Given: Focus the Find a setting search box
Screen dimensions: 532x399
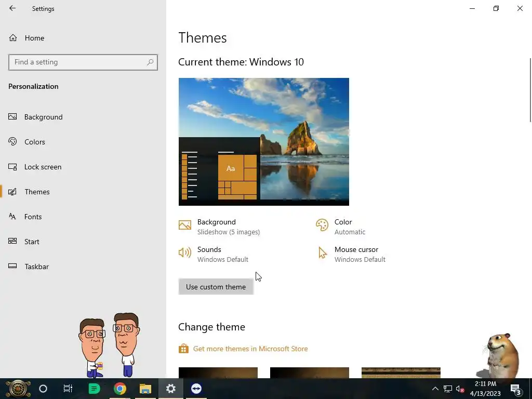Looking at the screenshot, I should (83, 62).
